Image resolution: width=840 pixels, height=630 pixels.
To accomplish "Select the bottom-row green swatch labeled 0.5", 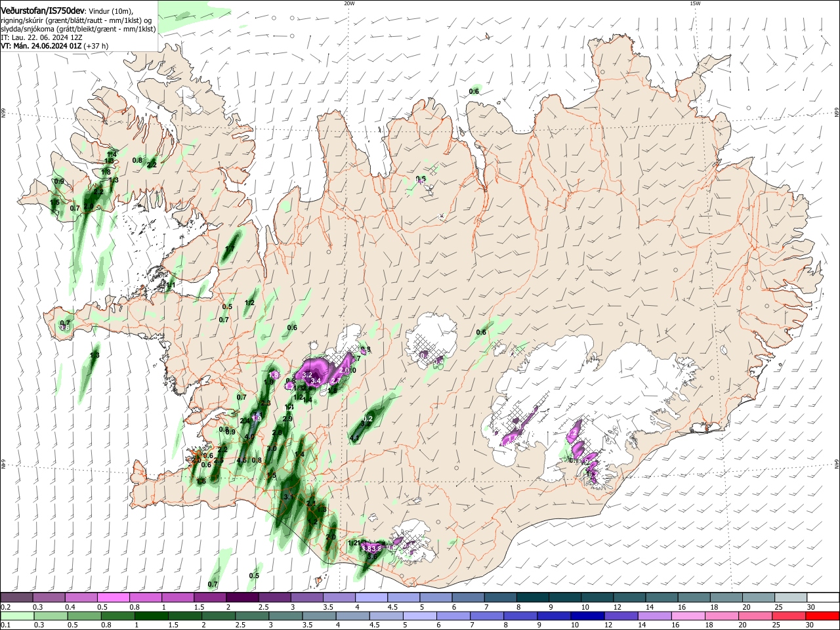I will coord(84,616).
